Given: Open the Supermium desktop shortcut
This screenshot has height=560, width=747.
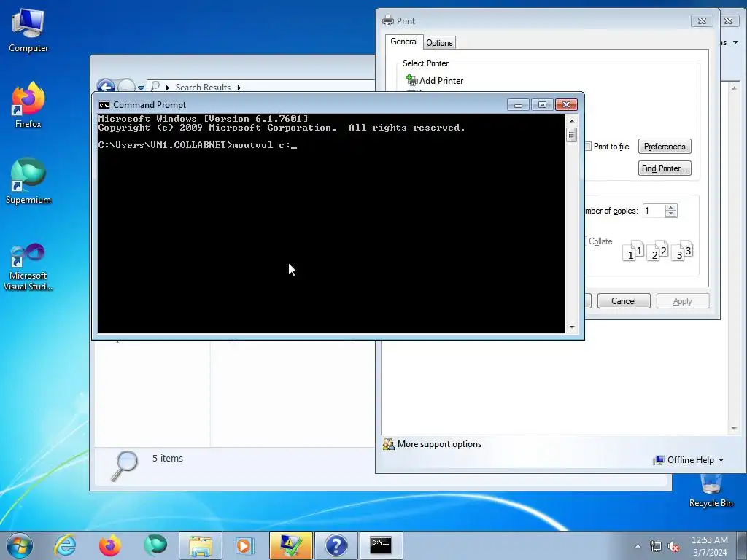Looking at the screenshot, I should tap(28, 181).
